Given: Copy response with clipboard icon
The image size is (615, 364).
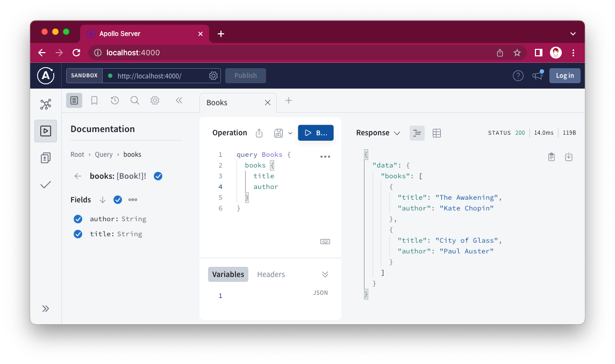Looking at the screenshot, I should pyautogui.click(x=552, y=157).
